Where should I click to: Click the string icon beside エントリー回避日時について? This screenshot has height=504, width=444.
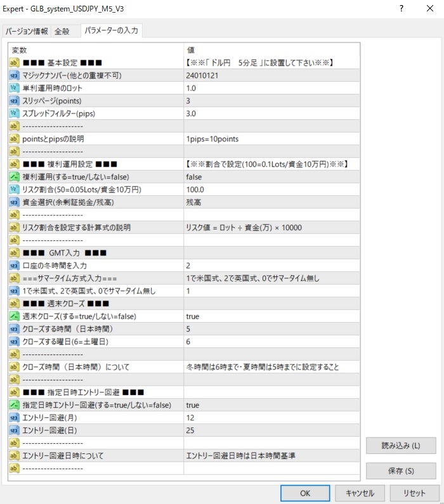coord(14,456)
